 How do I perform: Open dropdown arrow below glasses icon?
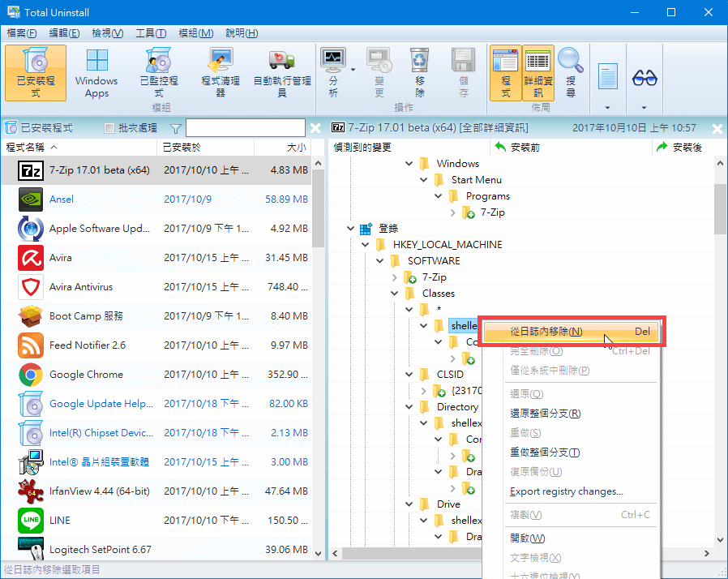pyautogui.click(x=644, y=107)
